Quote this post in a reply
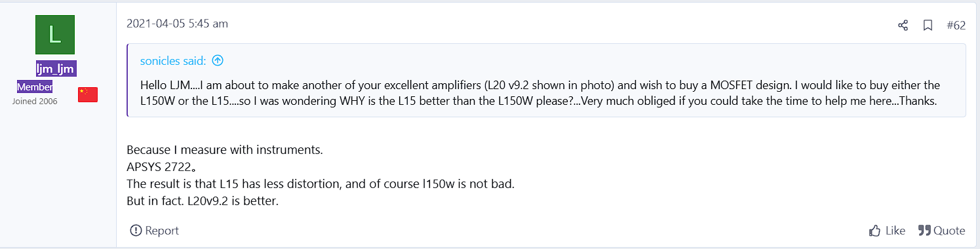The height and width of the screenshot is (249, 980). (941, 231)
